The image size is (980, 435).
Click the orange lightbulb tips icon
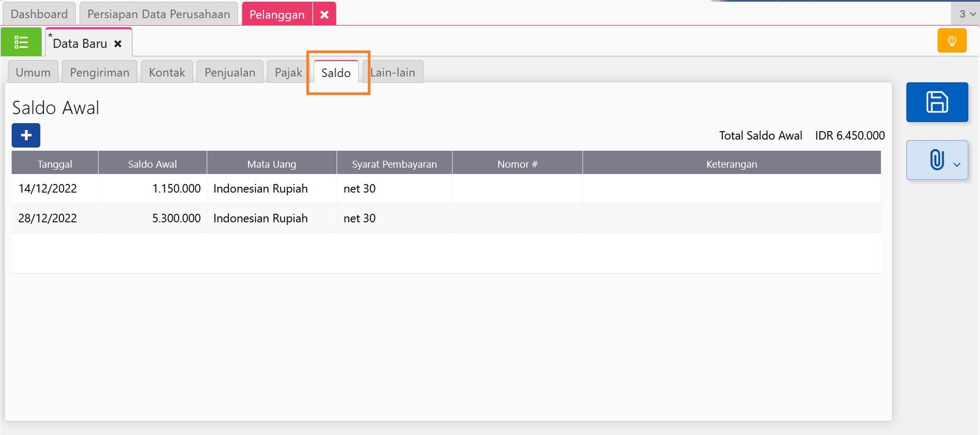coord(951,41)
